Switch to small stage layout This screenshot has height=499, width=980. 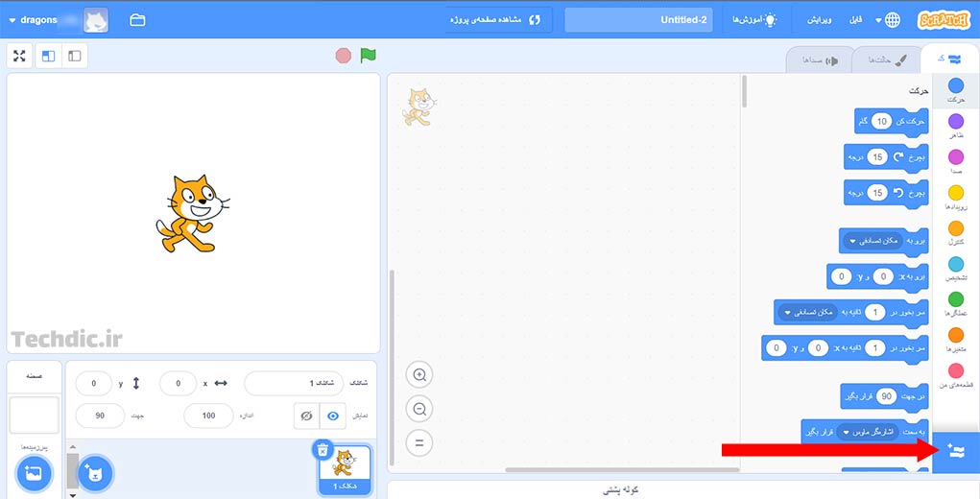pyautogui.click(x=74, y=56)
